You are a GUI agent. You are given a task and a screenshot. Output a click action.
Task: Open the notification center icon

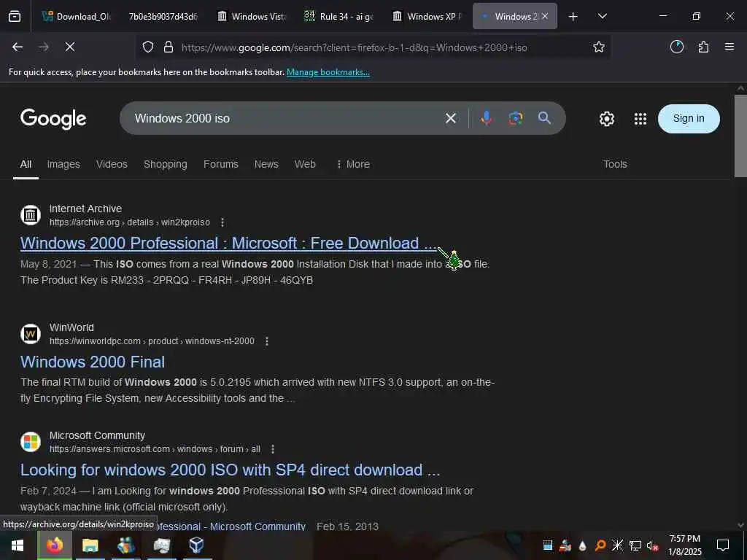point(723,545)
